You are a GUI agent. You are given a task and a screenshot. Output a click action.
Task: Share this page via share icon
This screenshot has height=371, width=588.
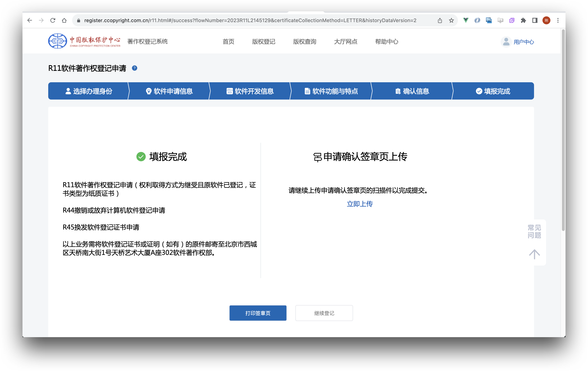coord(440,21)
